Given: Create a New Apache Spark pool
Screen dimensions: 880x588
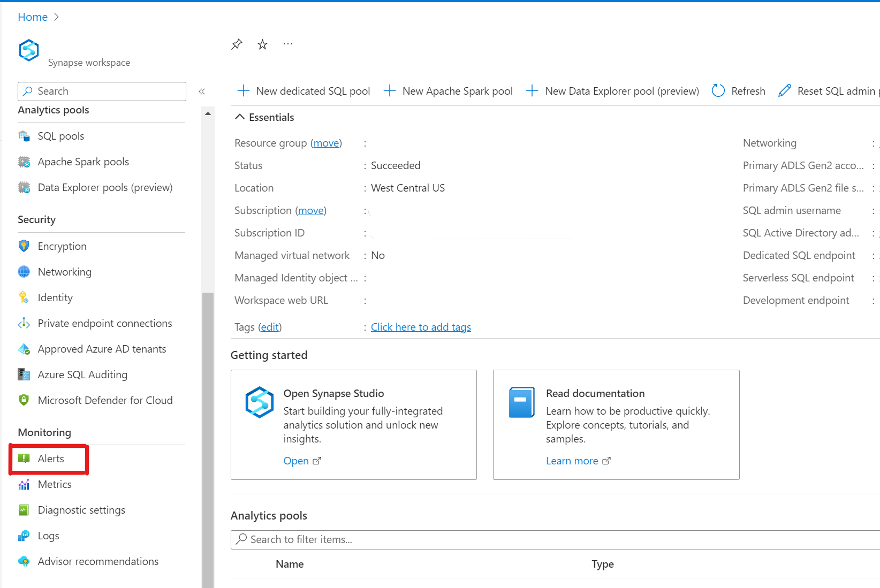Looking at the screenshot, I should 448,91.
